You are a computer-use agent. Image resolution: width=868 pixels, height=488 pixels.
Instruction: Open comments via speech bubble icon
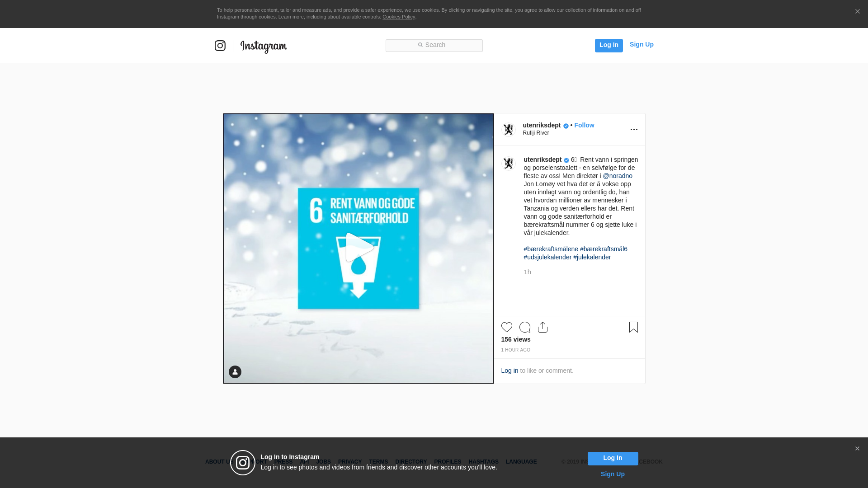pyautogui.click(x=524, y=327)
